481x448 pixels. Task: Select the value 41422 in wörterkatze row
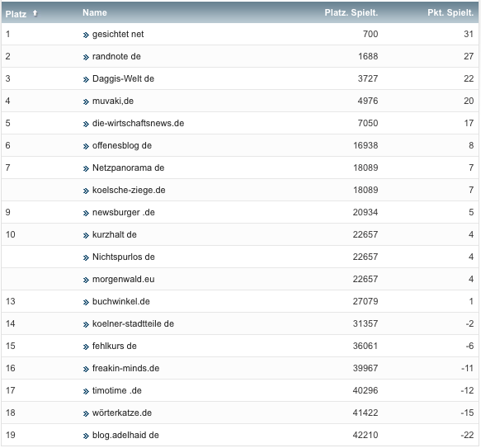pyautogui.click(x=365, y=413)
